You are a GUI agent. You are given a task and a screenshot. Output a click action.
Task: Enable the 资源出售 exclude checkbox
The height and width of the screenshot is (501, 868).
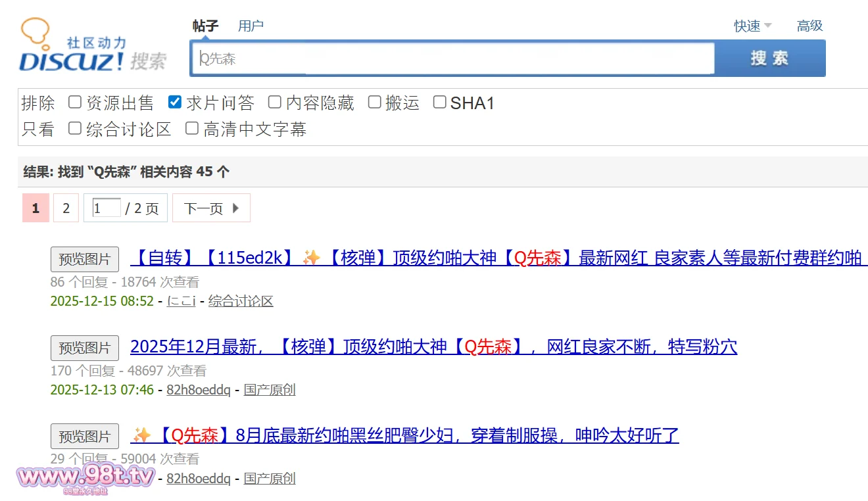[75, 102]
